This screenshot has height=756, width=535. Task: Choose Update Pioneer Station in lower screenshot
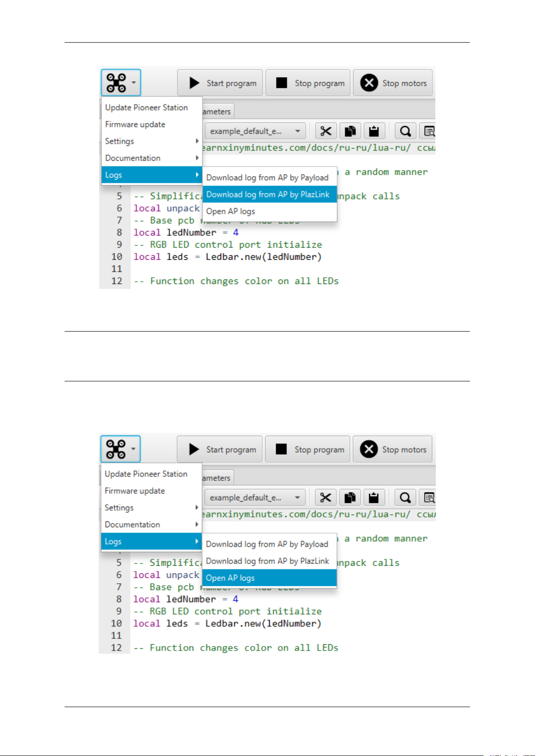click(151, 474)
